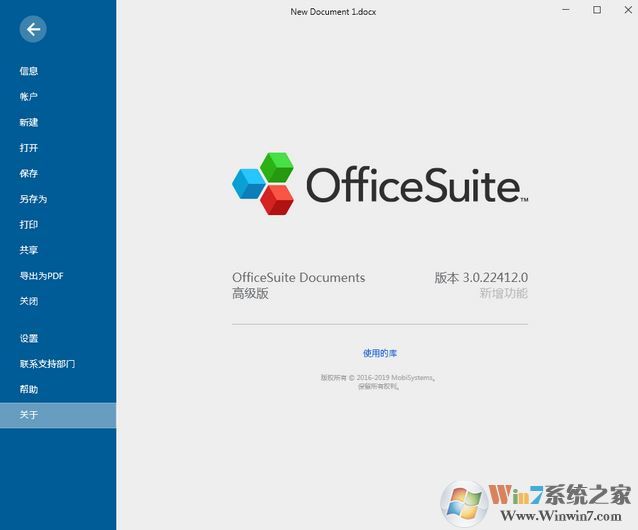Open the 使用的库 link
The image size is (638, 530).
pos(380,353)
